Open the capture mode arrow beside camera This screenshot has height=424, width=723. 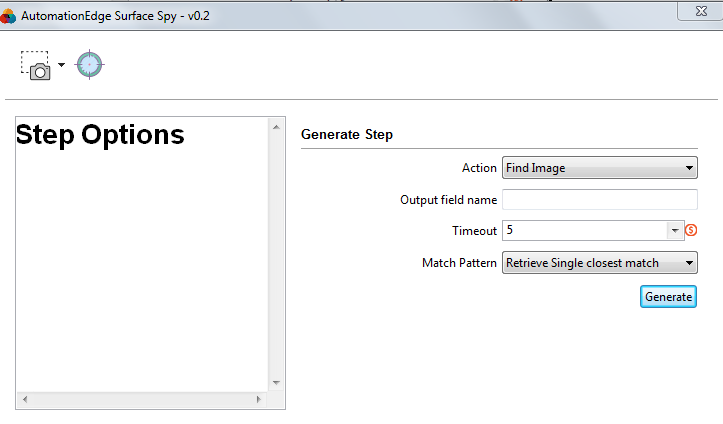click(61, 65)
